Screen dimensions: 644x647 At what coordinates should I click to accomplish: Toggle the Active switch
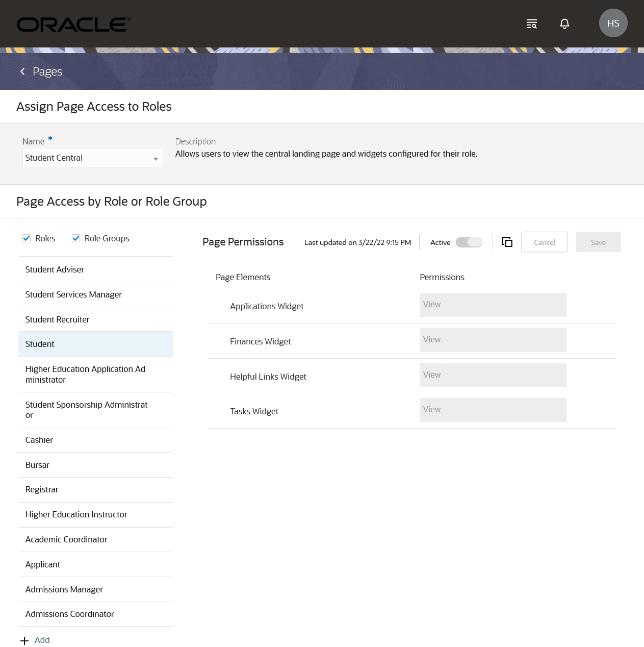[x=469, y=242]
